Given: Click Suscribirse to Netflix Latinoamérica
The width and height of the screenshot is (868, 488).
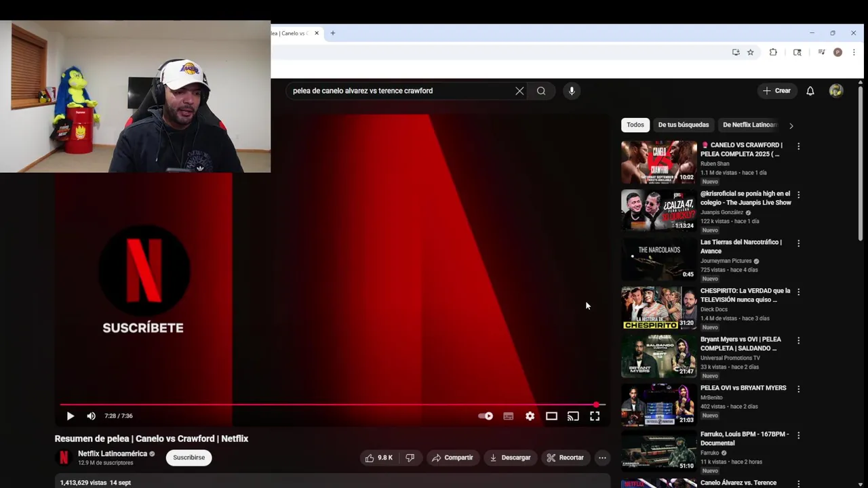Looking at the screenshot, I should point(189,457).
